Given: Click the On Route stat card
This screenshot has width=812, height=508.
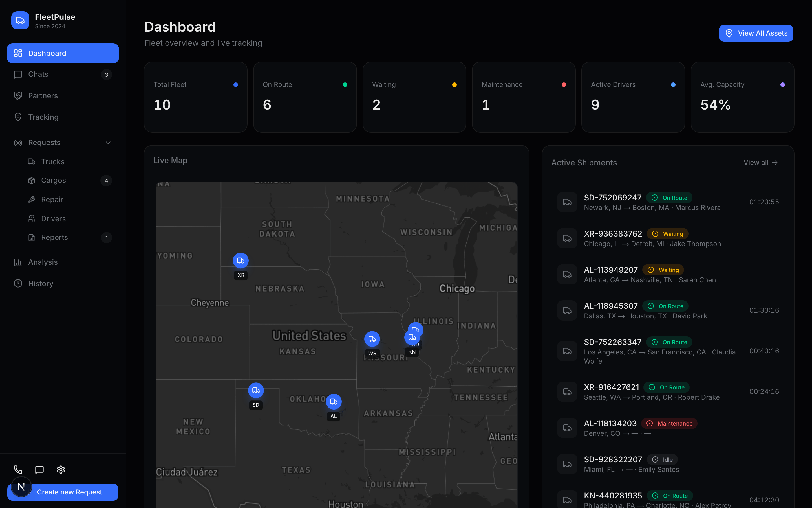Looking at the screenshot, I should point(305,97).
